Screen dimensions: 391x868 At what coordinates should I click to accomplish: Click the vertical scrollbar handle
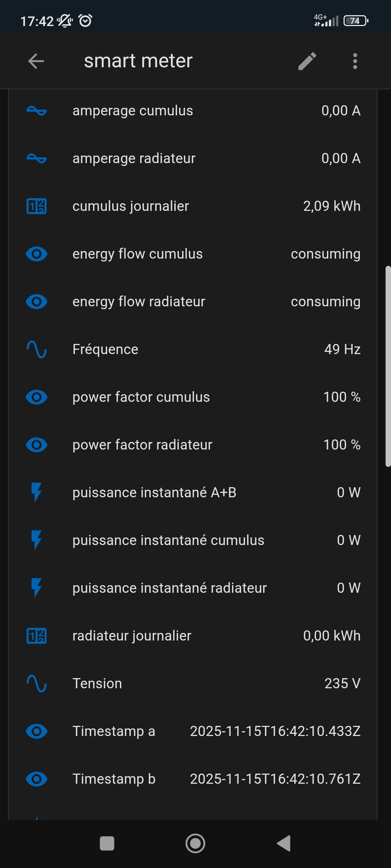point(388,366)
